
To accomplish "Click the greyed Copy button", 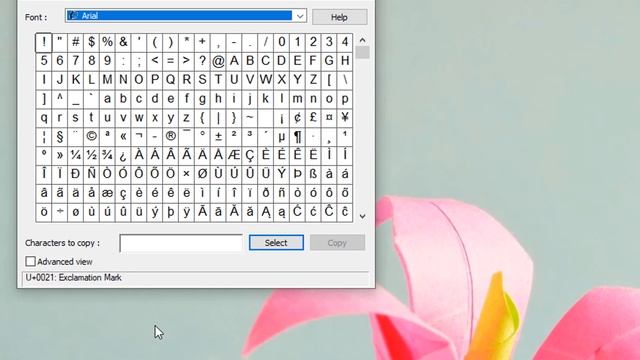I will click(x=337, y=243).
